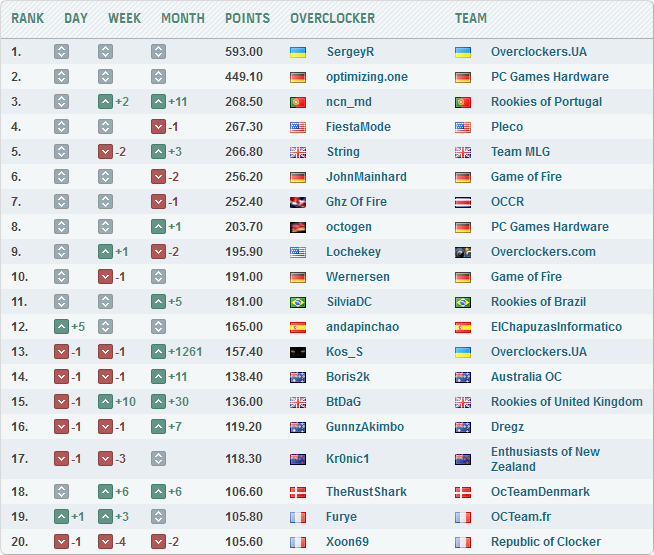Click the Australia flag beside Boris2k
Viewport: 654px width, 555px height.
coord(298,377)
